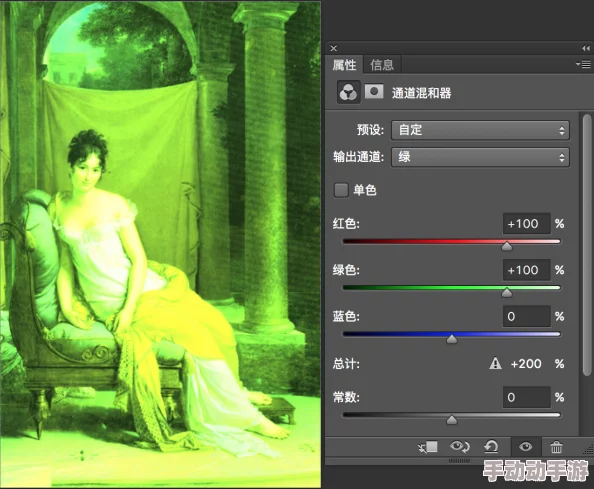Collapse panel with double-arrow icon

coord(586,48)
